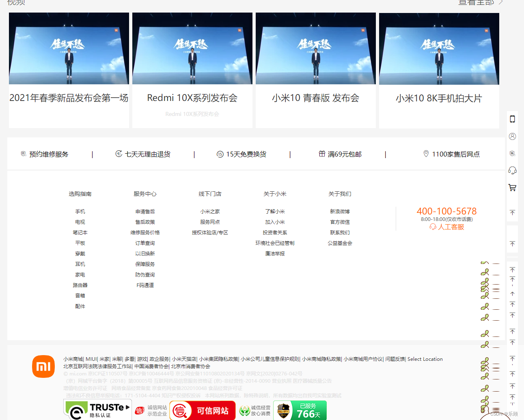Click the 已服务766天 service badge
The height and width of the screenshot is (420, 524).
click(x=300, y=410)
